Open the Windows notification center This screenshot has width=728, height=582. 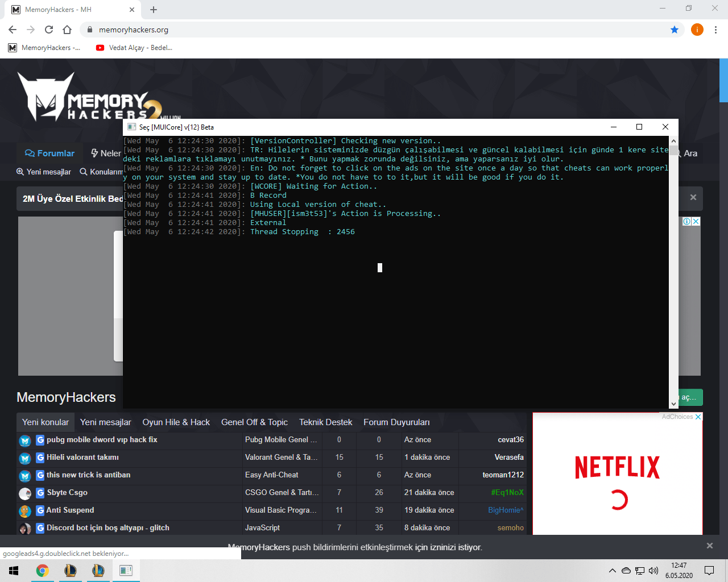[x=709, y=571]
